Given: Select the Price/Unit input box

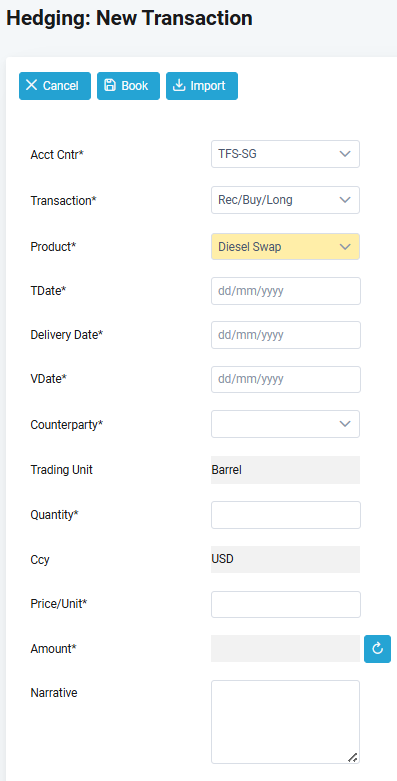Looking at the screenshot, I should 286,604.
